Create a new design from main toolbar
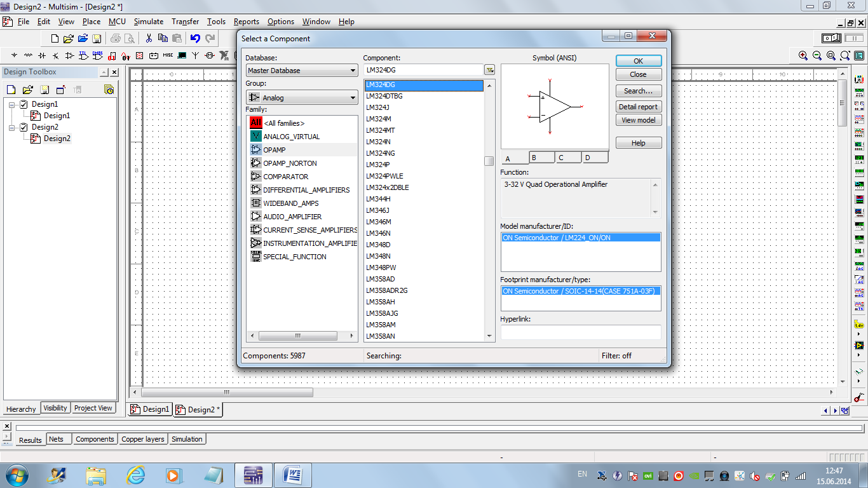The image size is (868, 488). tap(55, 39)
